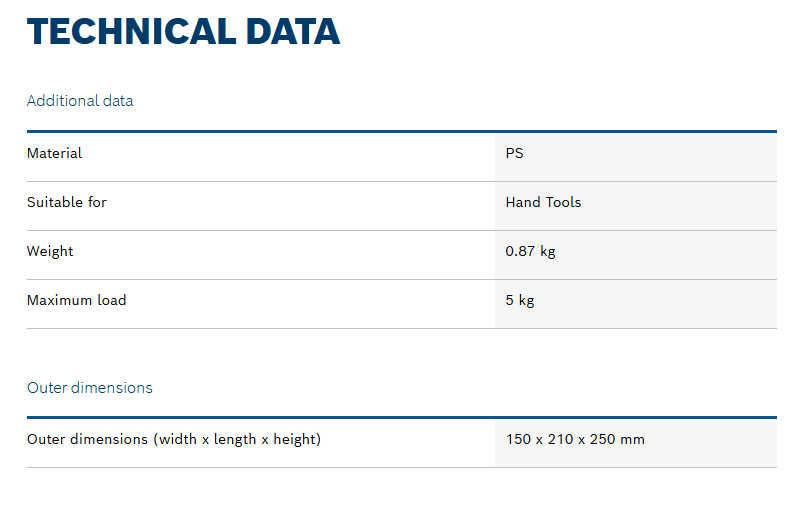
Task: Select the Hand Tools value
Action: coord(543,202)
